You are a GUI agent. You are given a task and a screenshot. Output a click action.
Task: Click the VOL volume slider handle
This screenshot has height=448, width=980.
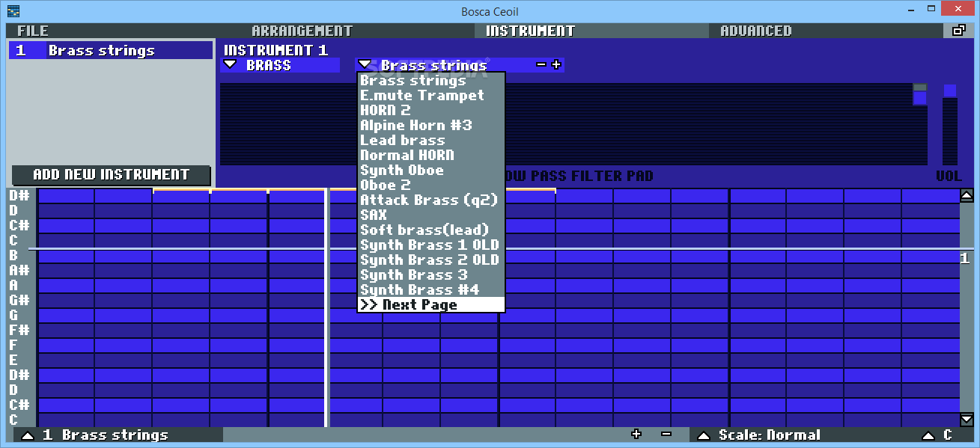click(x=950, y=90)
